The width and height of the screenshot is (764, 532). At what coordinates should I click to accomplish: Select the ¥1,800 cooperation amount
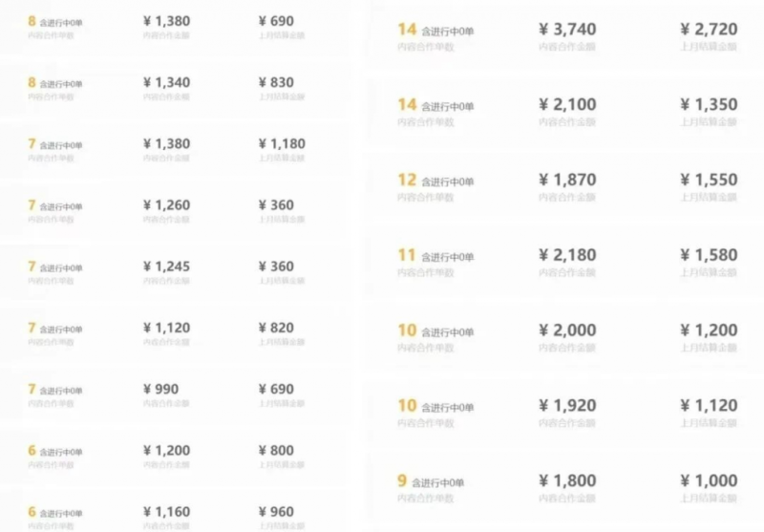[x=567, y=480]
